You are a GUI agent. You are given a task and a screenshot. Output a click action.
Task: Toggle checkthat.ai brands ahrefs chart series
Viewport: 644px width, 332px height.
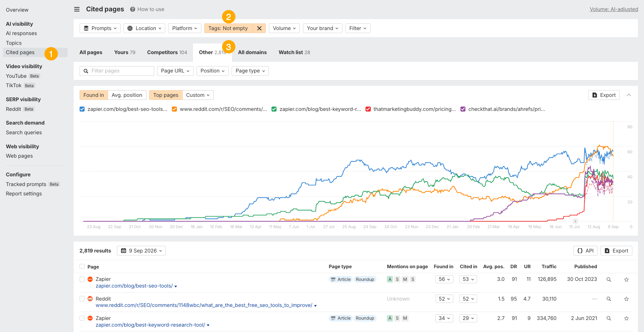[x=463, y=109]
